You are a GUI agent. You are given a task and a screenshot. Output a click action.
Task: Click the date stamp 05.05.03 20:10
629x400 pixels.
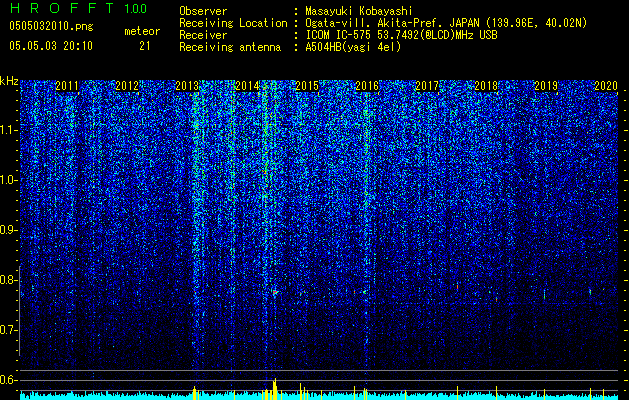point(51,46)
